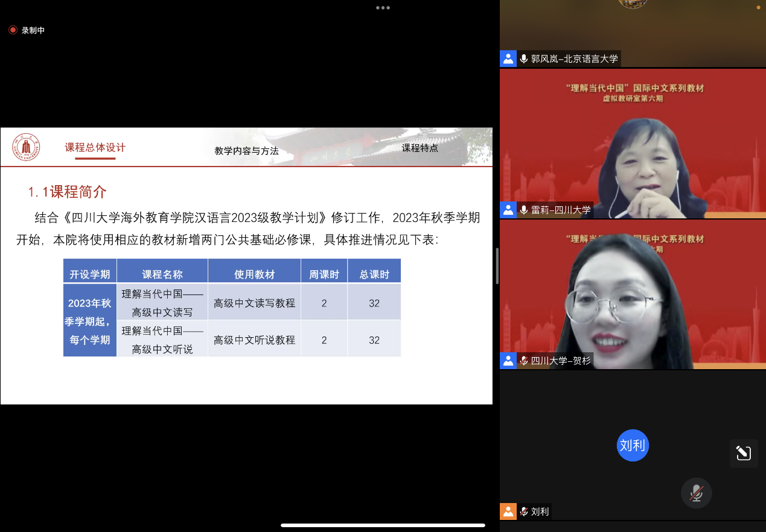
Task: Tap the blue 刘利 avatar circle
Action: click(x=633, y=446)
